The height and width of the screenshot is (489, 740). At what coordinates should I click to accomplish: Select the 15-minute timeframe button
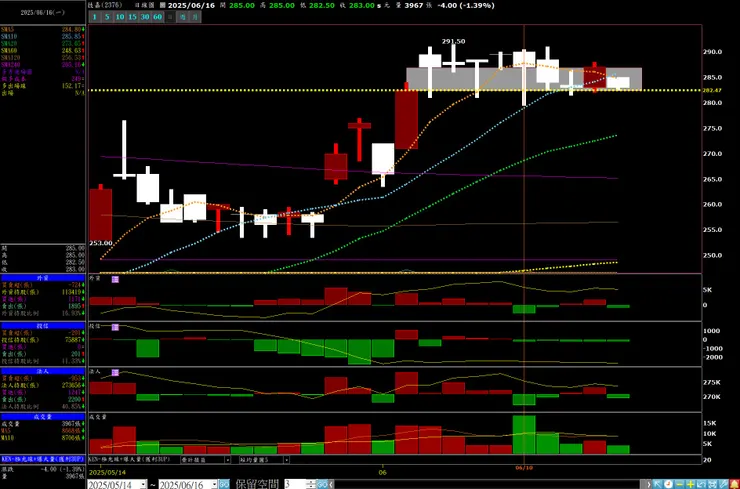tap(133, 17)
